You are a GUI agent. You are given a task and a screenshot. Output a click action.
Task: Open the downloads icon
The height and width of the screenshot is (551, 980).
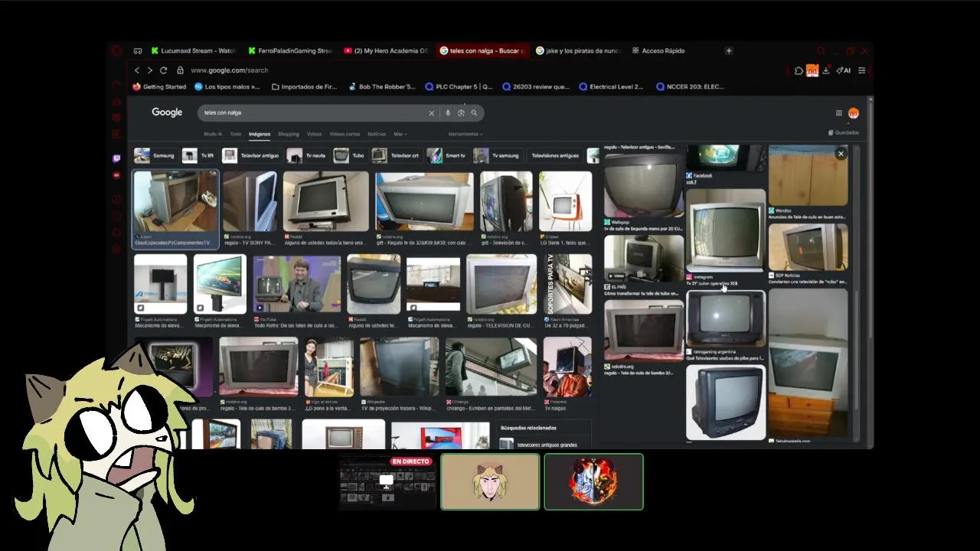pyautogui.click(x=827, y=70)
